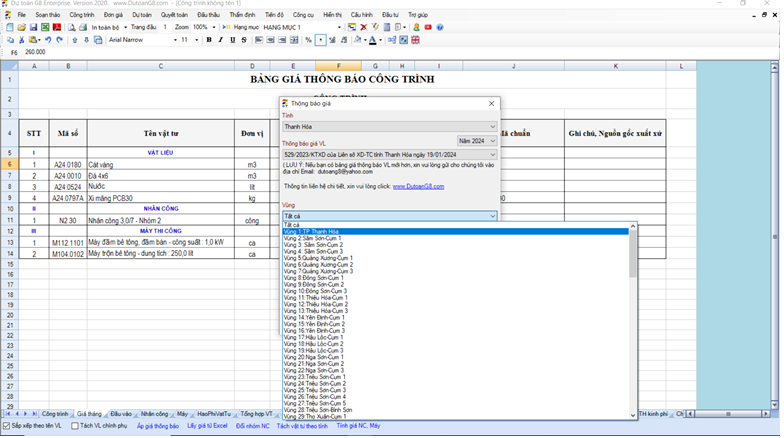Copy selection with the copy icon

10,40
